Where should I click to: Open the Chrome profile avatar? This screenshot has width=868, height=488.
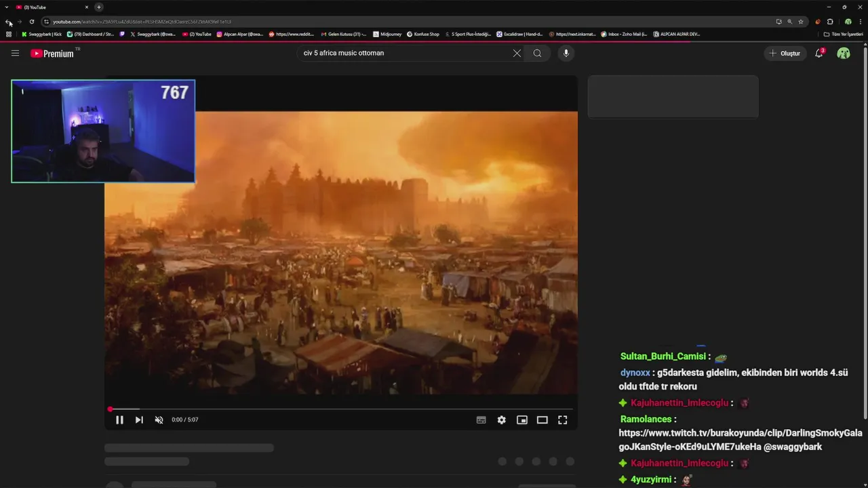coord(848,22)
